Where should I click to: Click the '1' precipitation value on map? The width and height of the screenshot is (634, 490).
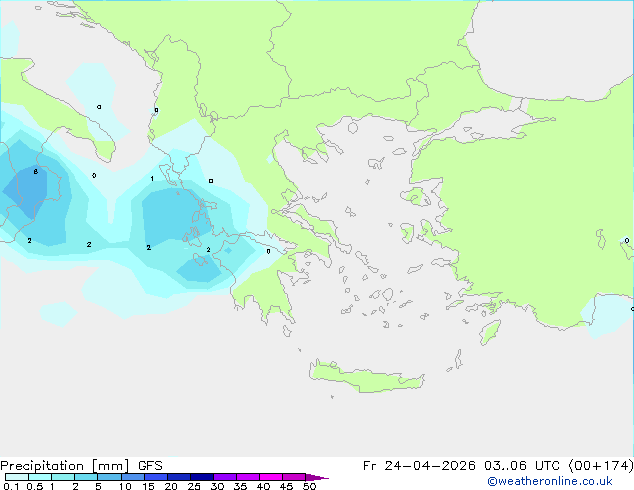click(x=152, y=179)
